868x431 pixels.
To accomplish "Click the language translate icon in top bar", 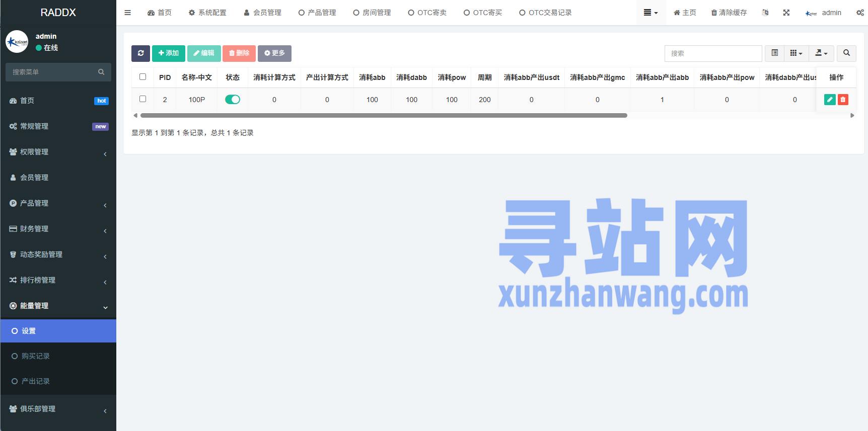I will tap(765, 13).
